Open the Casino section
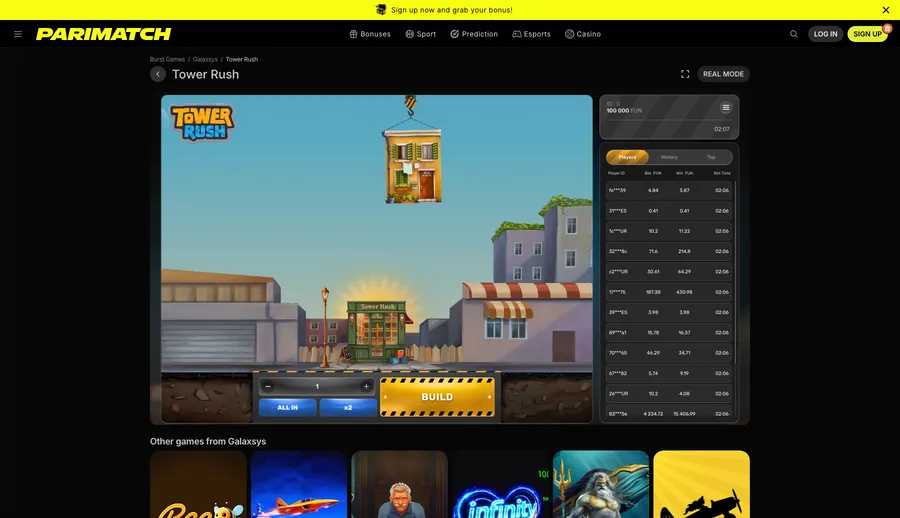 (583, 34)
